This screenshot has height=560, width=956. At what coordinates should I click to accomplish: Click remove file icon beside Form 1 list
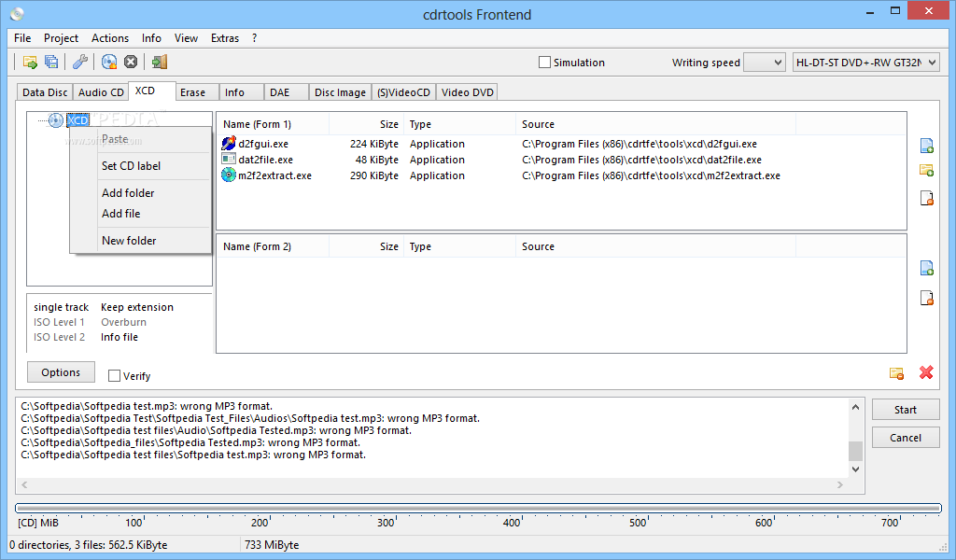point(926,198)
